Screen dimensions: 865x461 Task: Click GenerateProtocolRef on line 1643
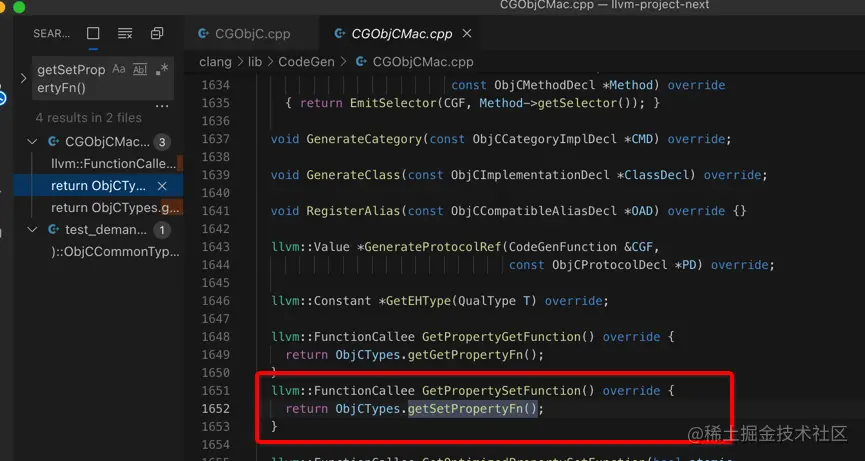click(x=432, y=246)
